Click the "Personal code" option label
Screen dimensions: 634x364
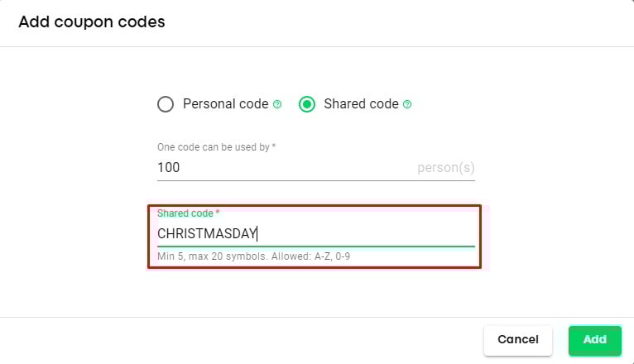(x=225, y=104)
